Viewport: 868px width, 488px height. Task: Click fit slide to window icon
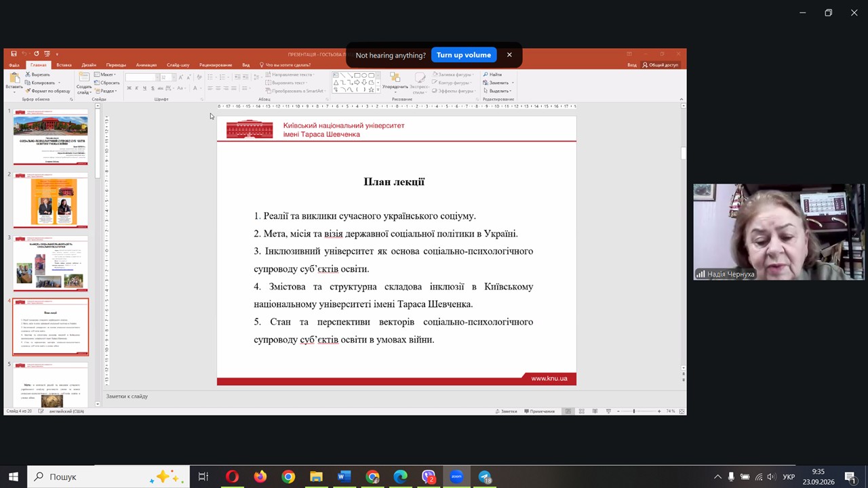682,411
